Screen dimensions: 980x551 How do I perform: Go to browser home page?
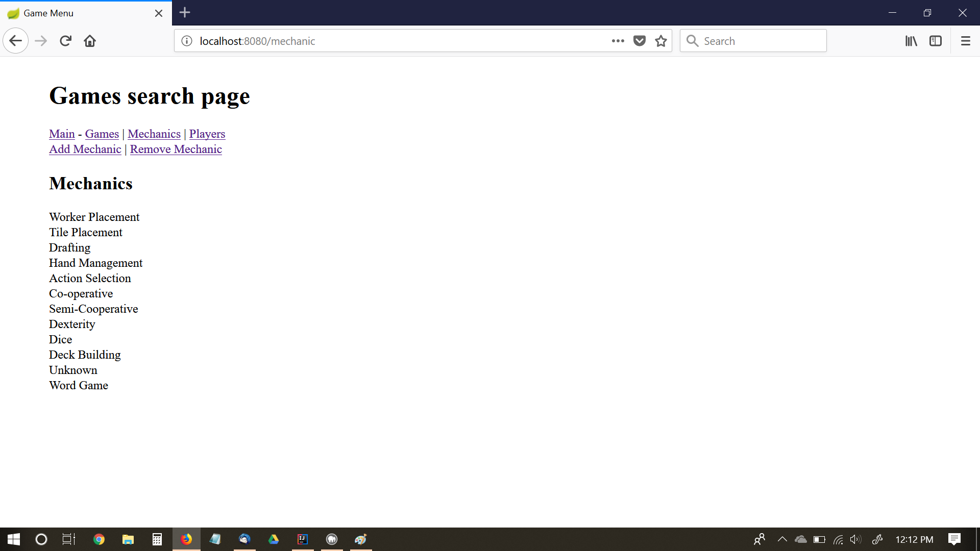tap(90, 41)
